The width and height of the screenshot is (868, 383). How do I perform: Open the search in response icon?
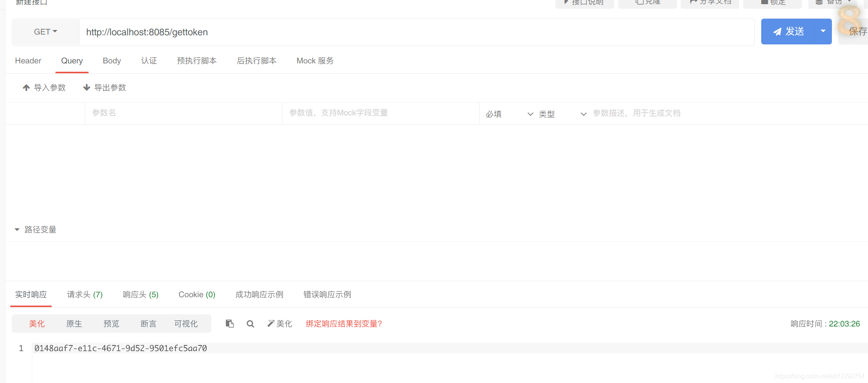click(250, 323)
